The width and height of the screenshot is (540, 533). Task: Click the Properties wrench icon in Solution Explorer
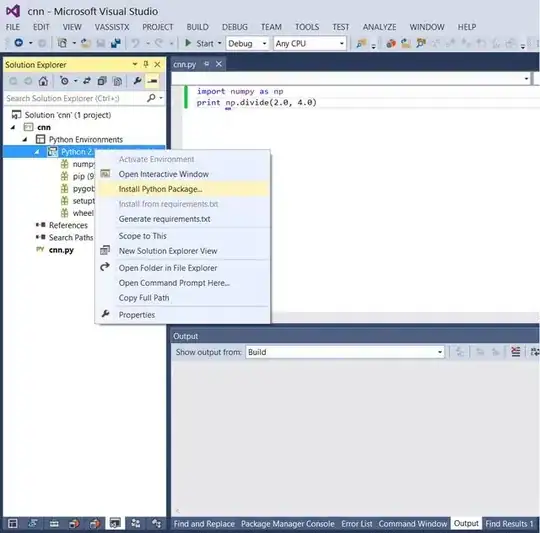point(137,81)
